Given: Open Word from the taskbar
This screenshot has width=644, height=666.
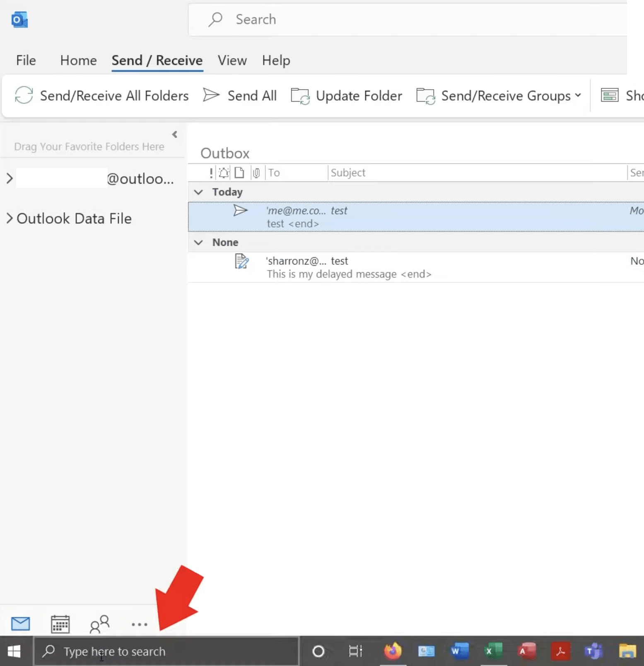Looking at the screenshot, I should click(459, 651).
